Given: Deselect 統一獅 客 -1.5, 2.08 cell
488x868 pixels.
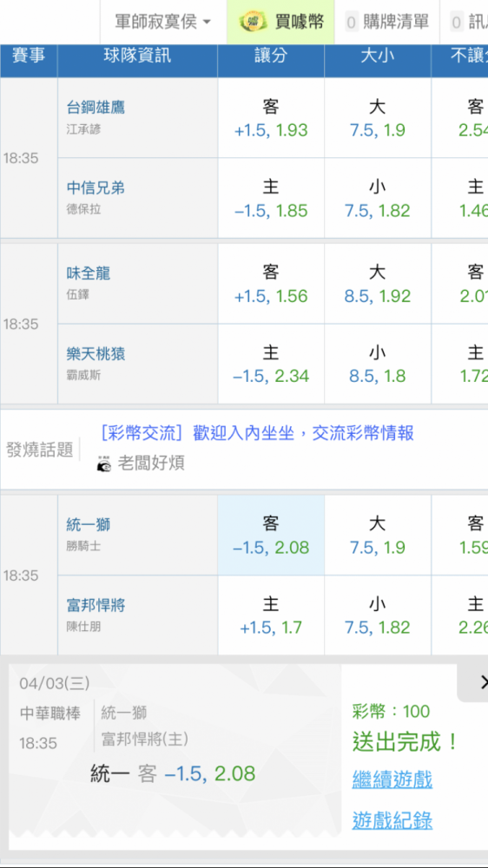Looking at the screenshot, I should click(271, 536).
